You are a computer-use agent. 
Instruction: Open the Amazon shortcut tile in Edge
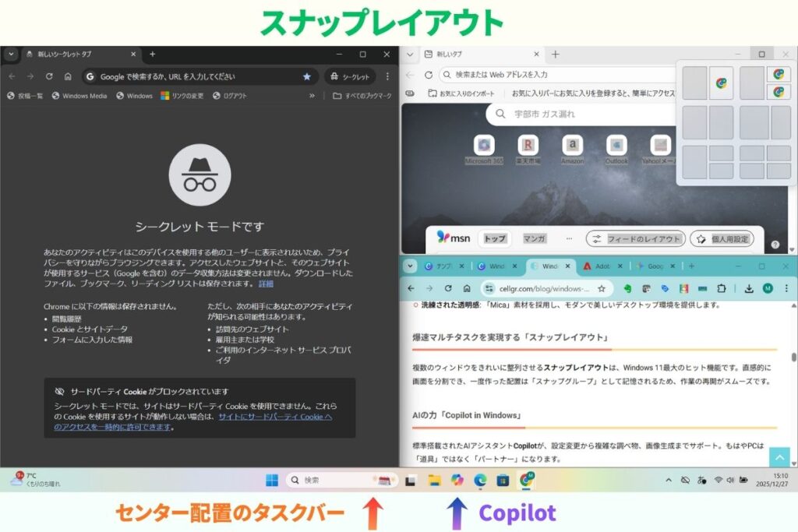(x=572, y=146)
